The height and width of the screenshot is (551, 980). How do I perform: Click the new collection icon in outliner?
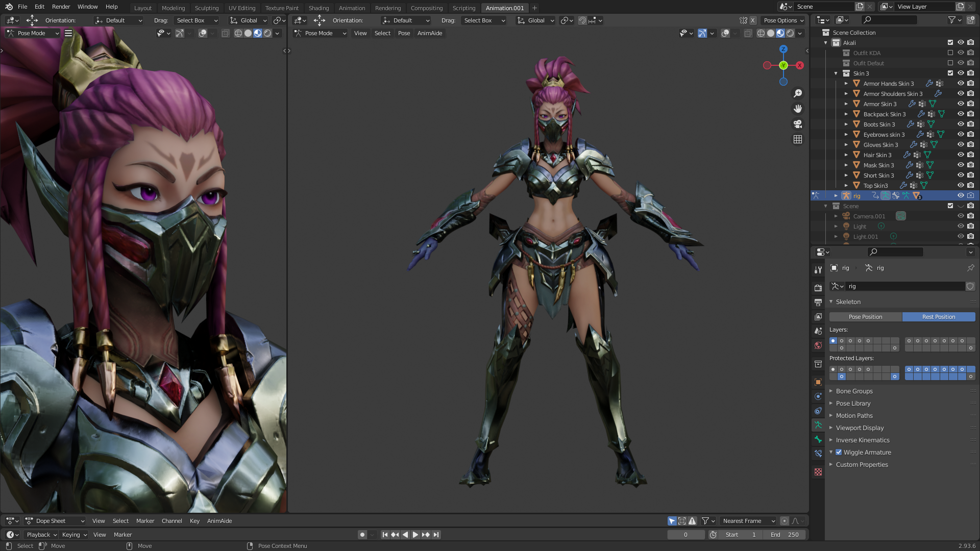[970, 20]
